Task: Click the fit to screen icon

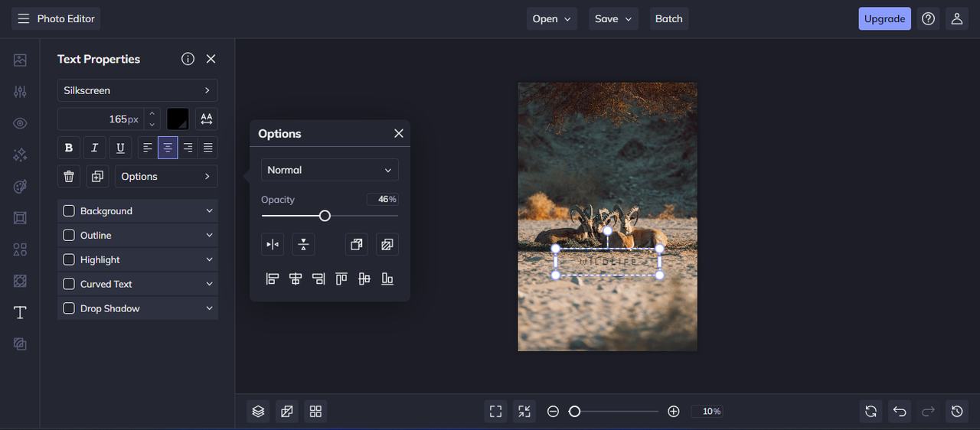Action: [x=495, y=412]
